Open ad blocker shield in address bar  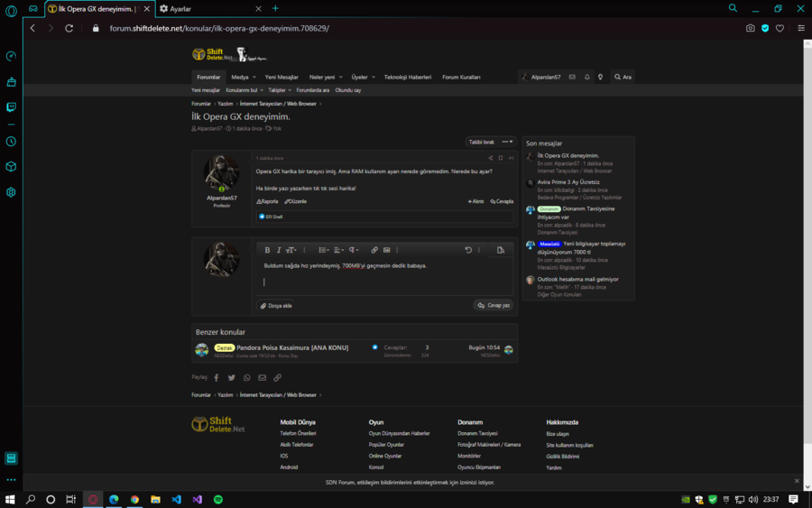pyautogui.click(x=765, y=29)
